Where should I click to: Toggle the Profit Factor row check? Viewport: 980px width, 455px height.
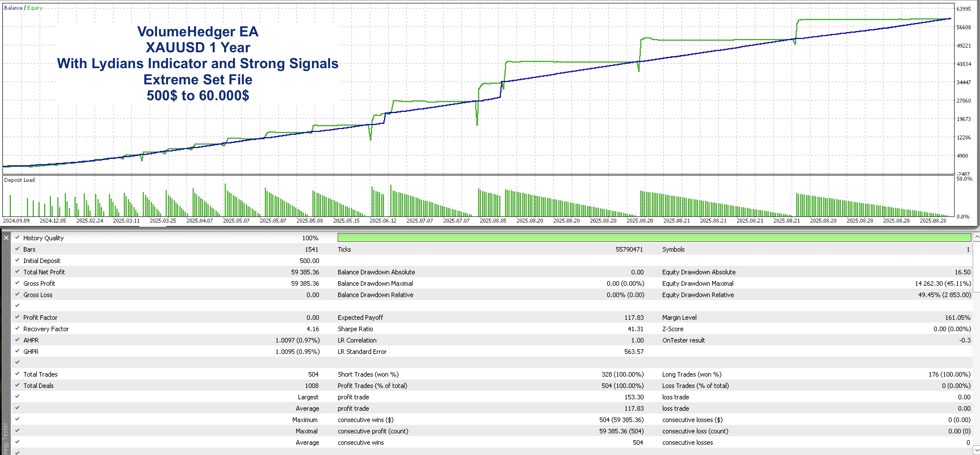[17, 317]
